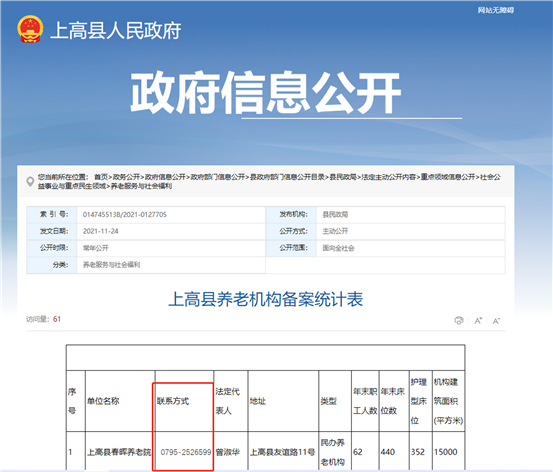Click the print page icon
This screenshot has height=472, width=553.
[459, 320]
